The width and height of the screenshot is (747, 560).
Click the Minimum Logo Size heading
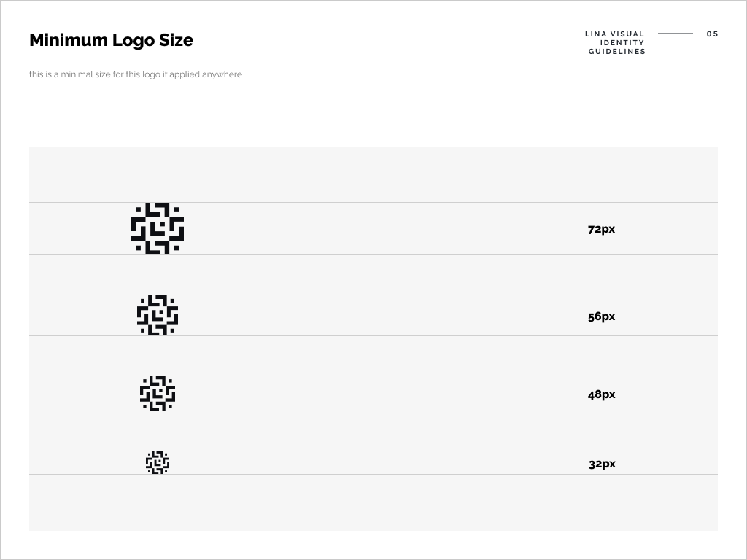click(x=112, y=41)
